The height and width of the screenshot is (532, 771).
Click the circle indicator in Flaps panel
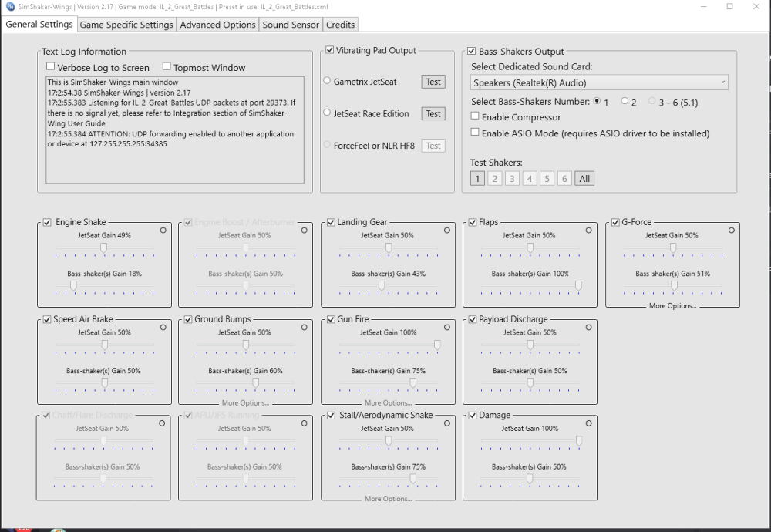point(588,230)
